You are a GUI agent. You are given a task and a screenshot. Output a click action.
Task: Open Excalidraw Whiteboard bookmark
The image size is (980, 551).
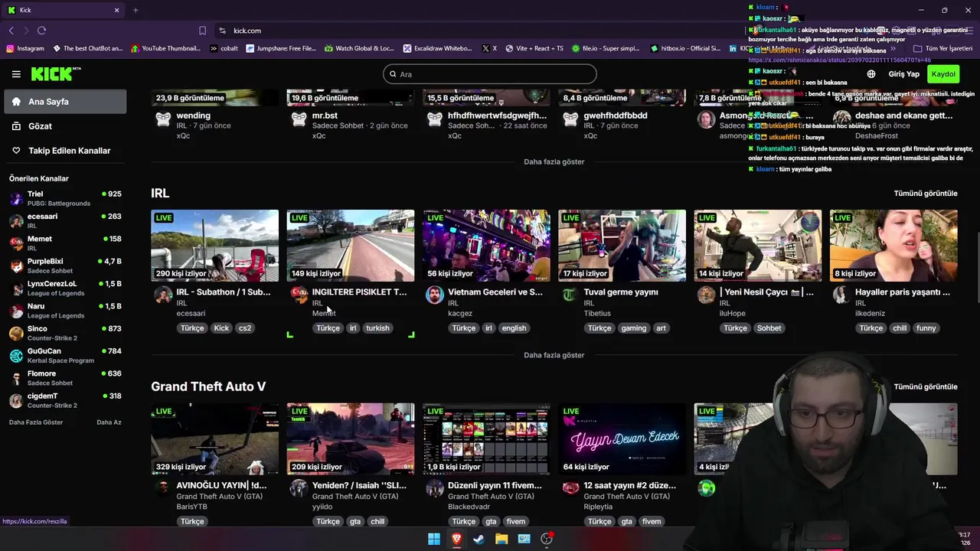[437, 48]
